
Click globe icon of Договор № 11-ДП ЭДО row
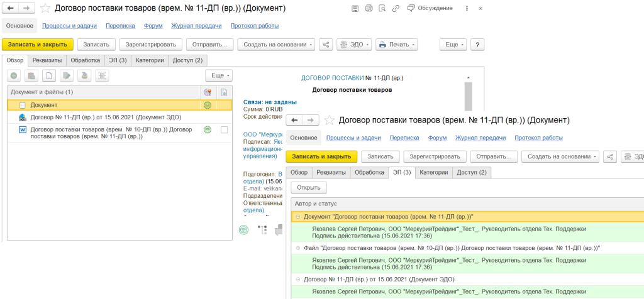pyautogui.click(x=23, y=117)
